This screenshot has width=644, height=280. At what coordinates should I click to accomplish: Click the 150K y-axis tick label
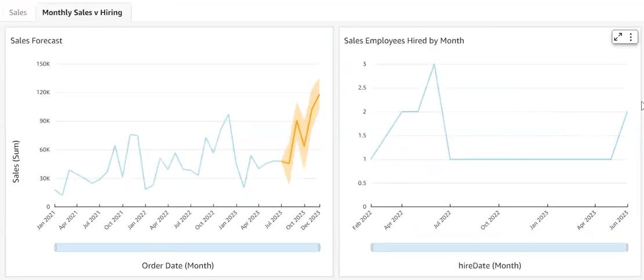(x=43, y=64)
